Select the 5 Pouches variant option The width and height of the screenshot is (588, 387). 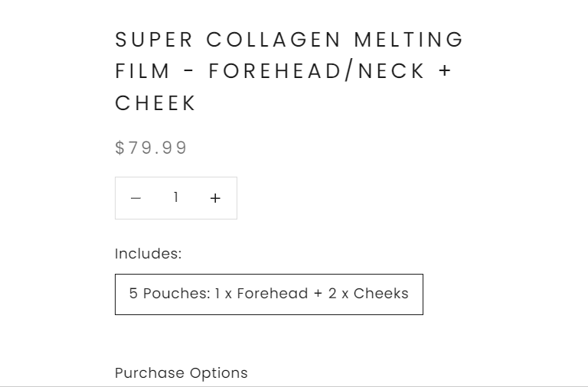click(269, 294)
